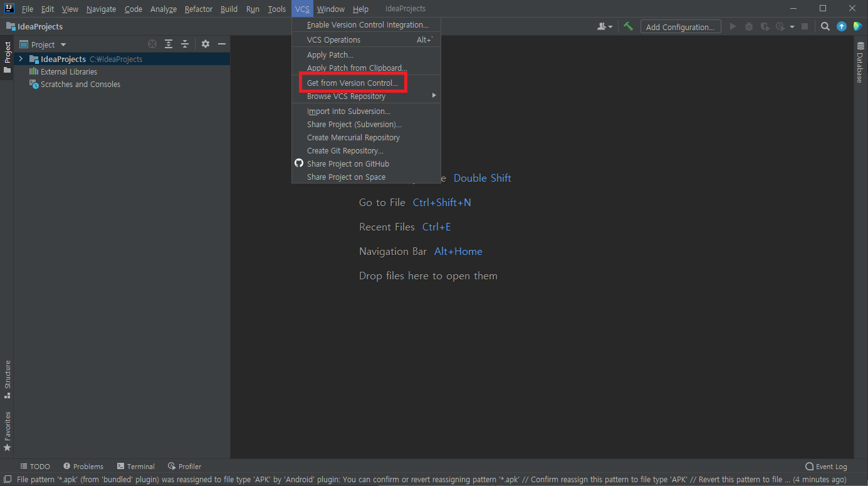Toggle the Project side tab
The height and width of the screenshot is (486, 868).
(x=7, y=57)
